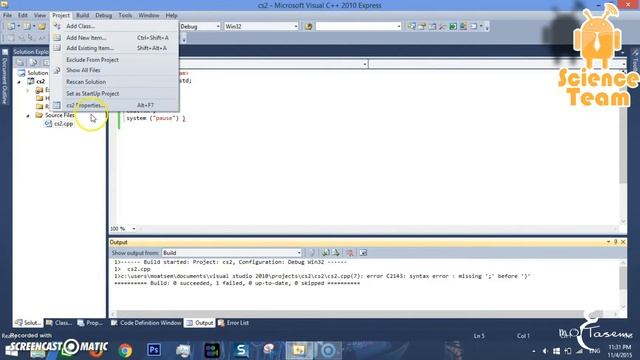The height and width of the screenshot is (360, 640).
Task: Click the Toolbox toolbar icon
Action: [x=442, y=27]
